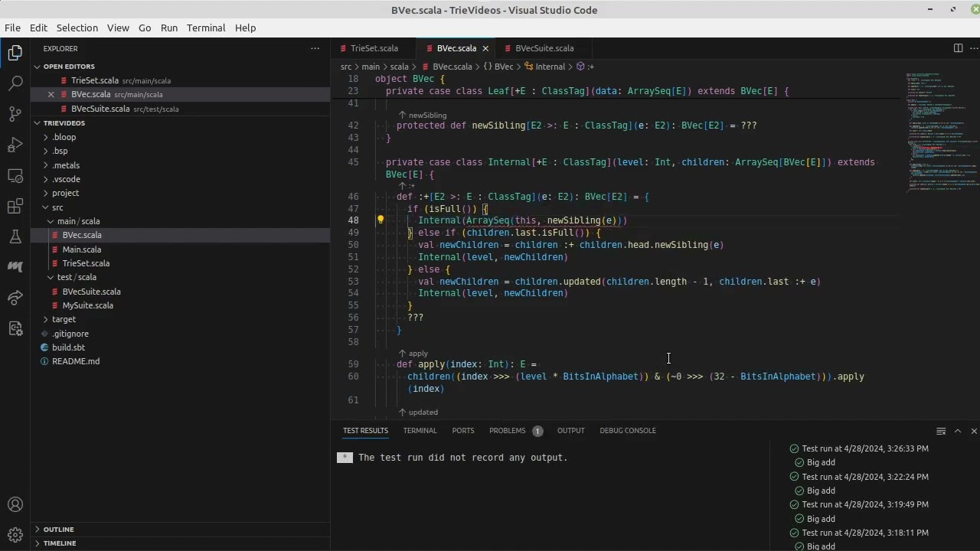Open panel view-as-tree icon
Screen dimensions: 980x551
click(x=941, y=431)
